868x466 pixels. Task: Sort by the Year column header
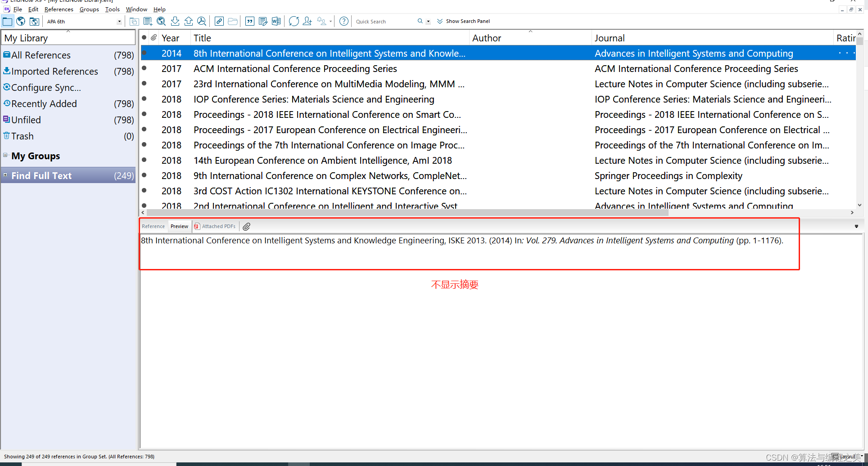coord(175,38)
